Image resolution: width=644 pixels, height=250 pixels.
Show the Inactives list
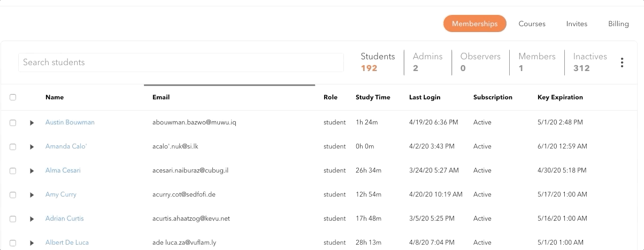click(589, 62)
